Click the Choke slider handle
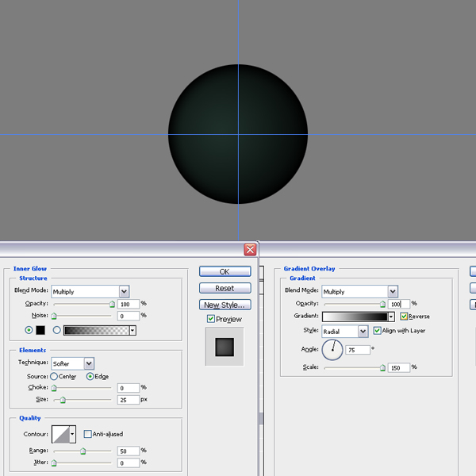The image size is (476, 476). click(54, 388)
